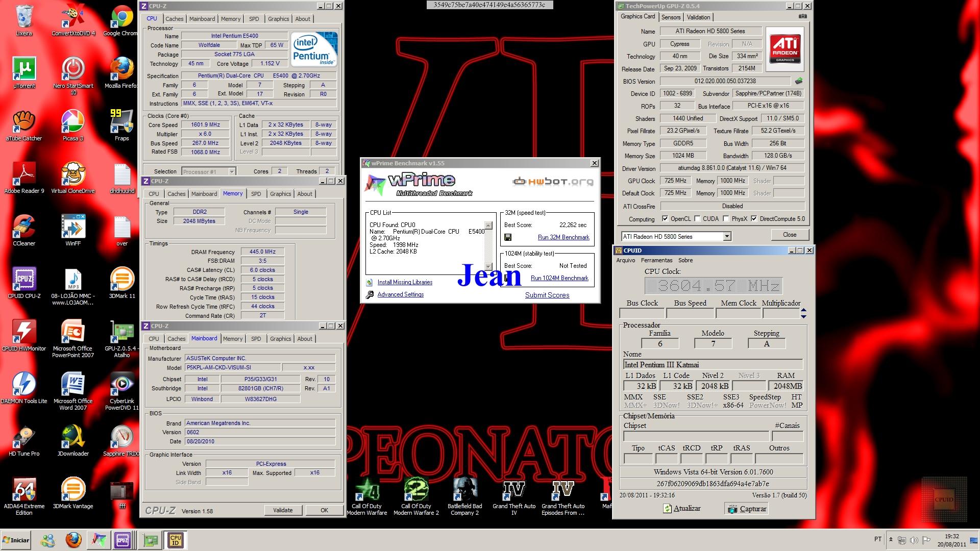Decrease CPUID multiplicador stepper down arrow

click(803, 316)
